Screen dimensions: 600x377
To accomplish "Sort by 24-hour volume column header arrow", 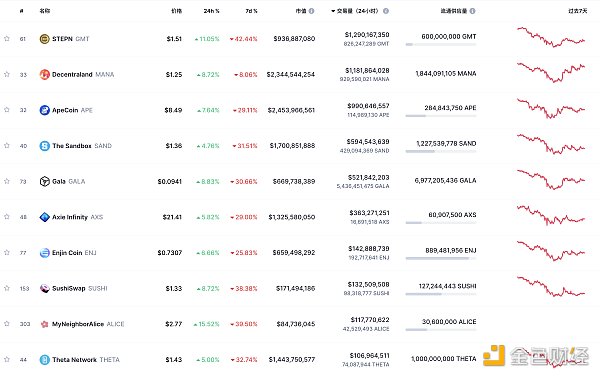I will 333,11.
